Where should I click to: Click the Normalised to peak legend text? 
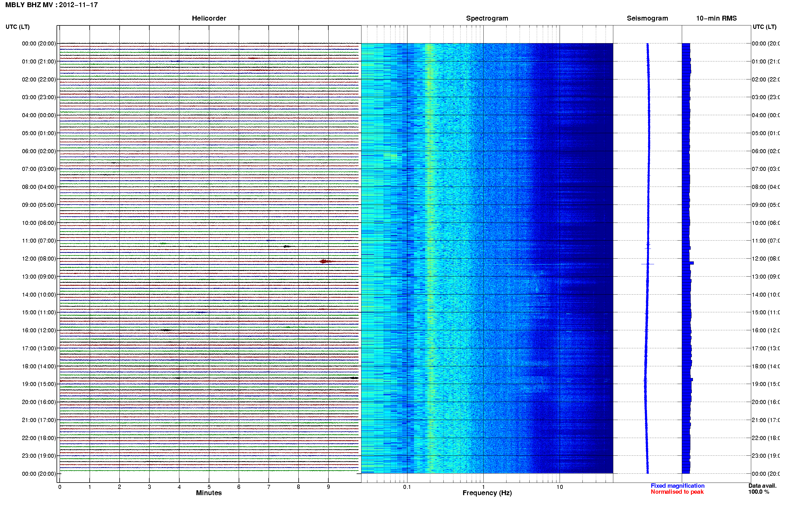tap(677, 492)
